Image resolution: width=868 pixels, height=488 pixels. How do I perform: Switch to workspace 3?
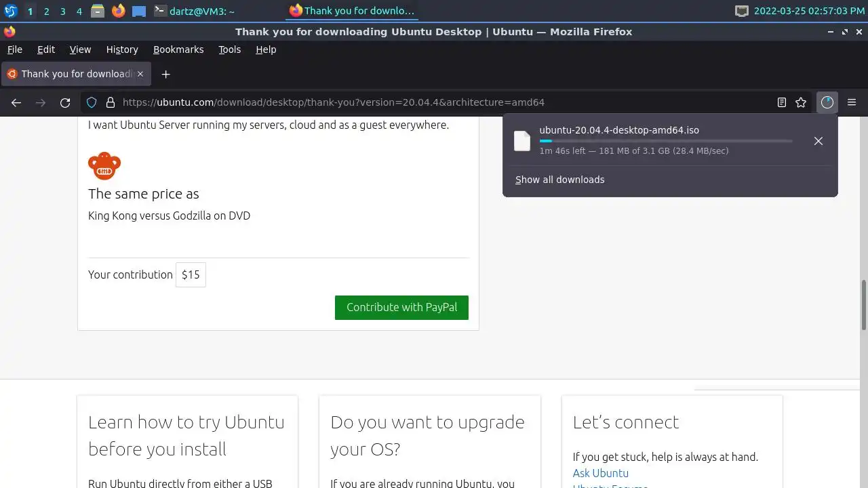click(x=62, y=12)
